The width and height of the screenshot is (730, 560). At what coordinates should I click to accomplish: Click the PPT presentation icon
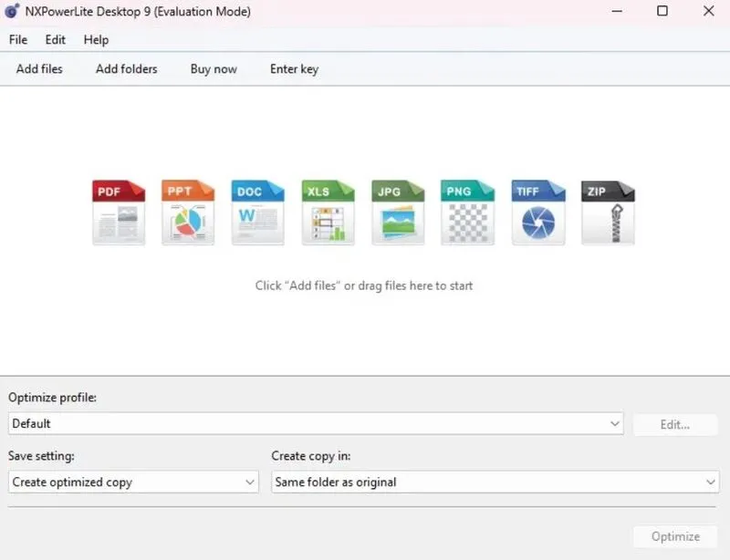[x=188, y=213]
